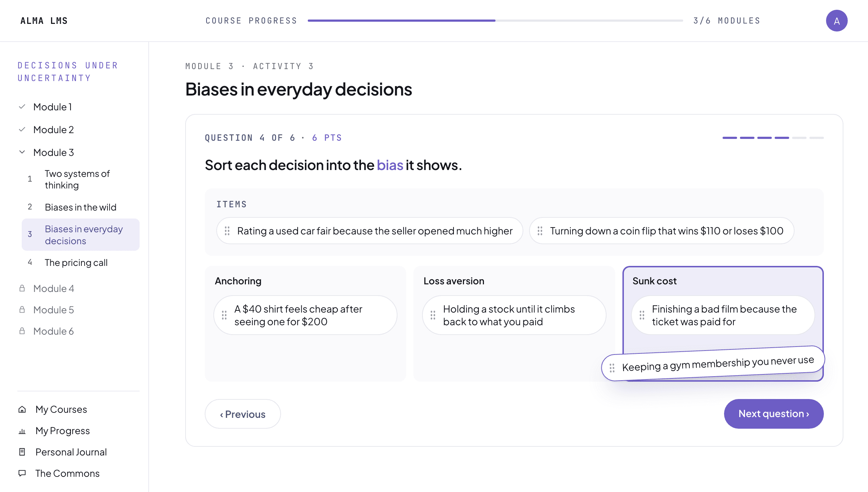Grab the drag handle on the $40 shirt card
This screenshot has width=868, height=492.
point(224,315)
